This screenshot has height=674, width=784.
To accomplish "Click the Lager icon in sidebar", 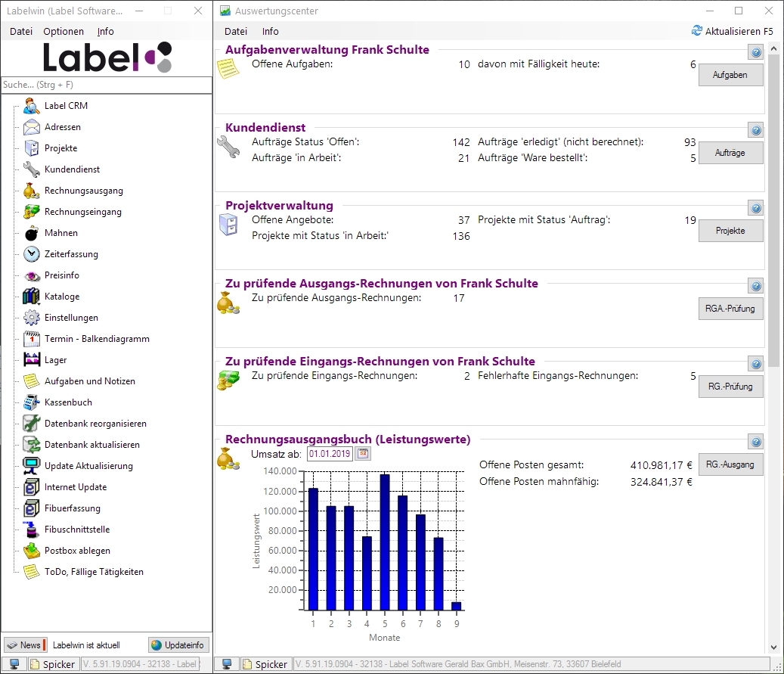I will click(32, 360).
